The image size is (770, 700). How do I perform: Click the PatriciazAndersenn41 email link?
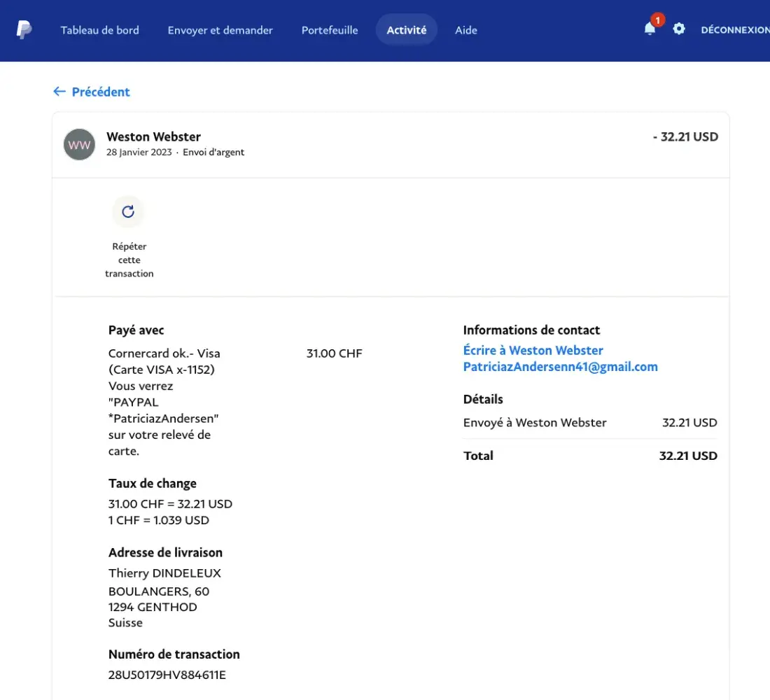pyautogui.click(x=560, y=367)
